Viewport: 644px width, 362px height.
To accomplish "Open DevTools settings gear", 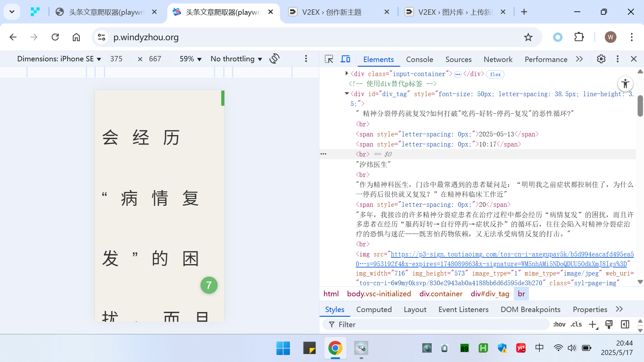I will click(x=601, y=59).
